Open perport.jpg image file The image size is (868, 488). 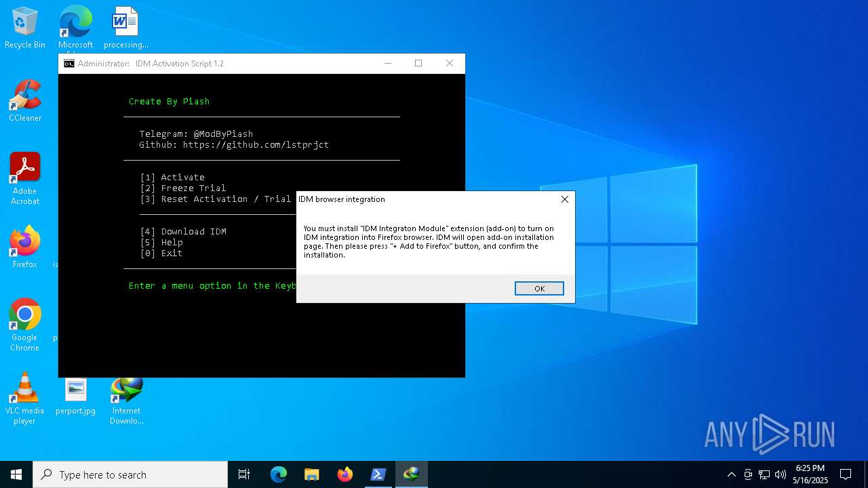(75, 396)
